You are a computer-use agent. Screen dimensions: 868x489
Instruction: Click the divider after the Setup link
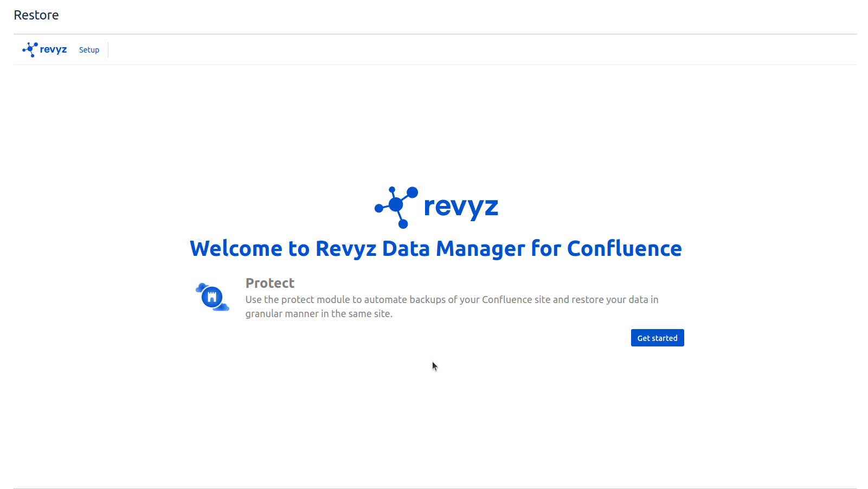click(x=107, y=49)
